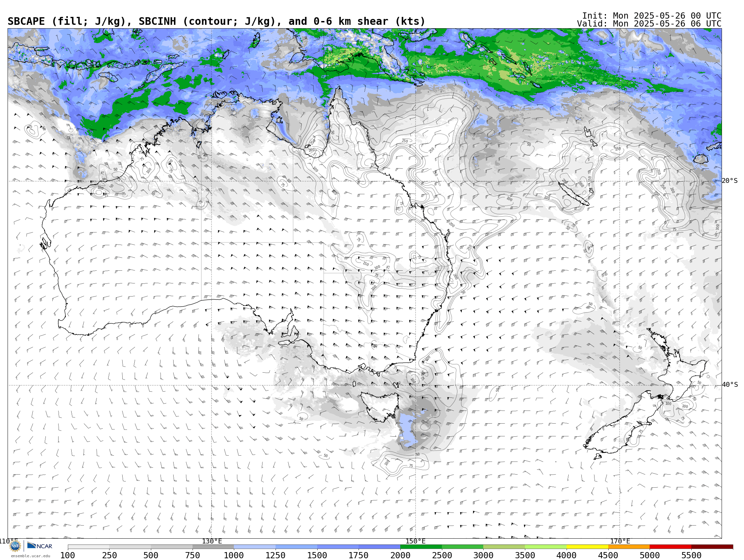
Task: Pick the blue 1250–1500 colorbar swatch
Action: tap(296, 547)
